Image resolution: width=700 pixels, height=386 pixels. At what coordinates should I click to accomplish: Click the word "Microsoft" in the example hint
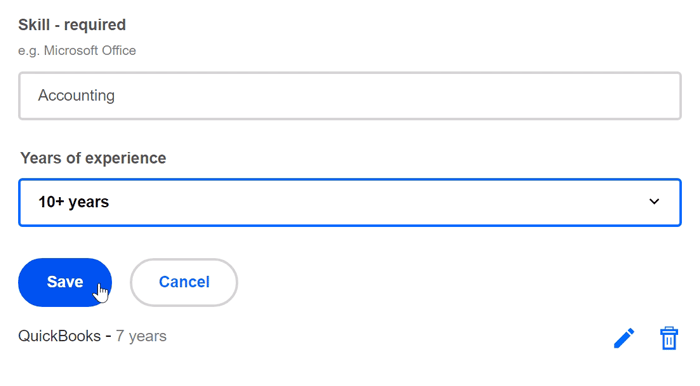pos(71,50)
